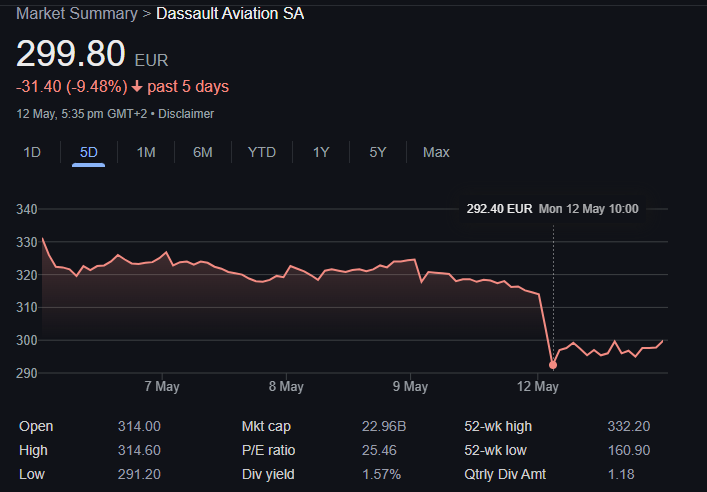Select the 5D range tab
Image resolution: width=707 pixels, height=492 pixels.
pyautogui.click(x=88, y=152)
